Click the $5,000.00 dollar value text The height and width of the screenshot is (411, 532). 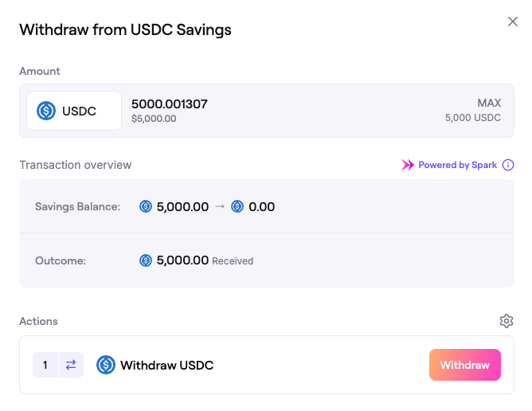tap(154, 119)
